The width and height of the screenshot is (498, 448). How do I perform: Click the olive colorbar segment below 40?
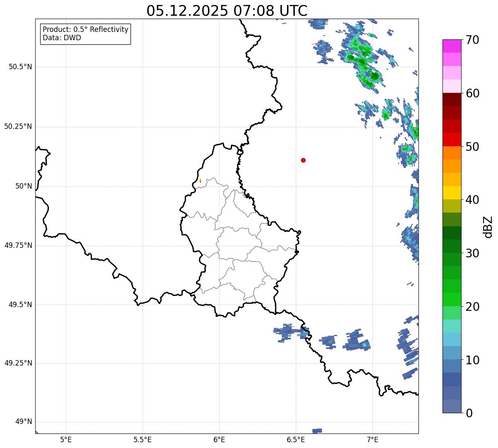coord(452,206)
